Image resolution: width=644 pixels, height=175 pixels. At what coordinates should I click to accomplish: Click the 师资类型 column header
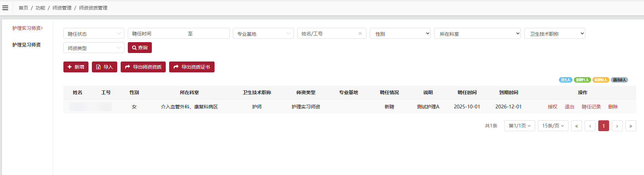pyautogui.click(x=306, y=92)
